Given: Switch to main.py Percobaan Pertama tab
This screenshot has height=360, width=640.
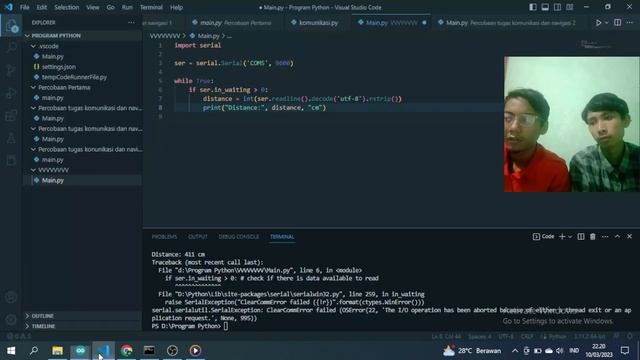Looking at the screenshot, I should point(231,23).
